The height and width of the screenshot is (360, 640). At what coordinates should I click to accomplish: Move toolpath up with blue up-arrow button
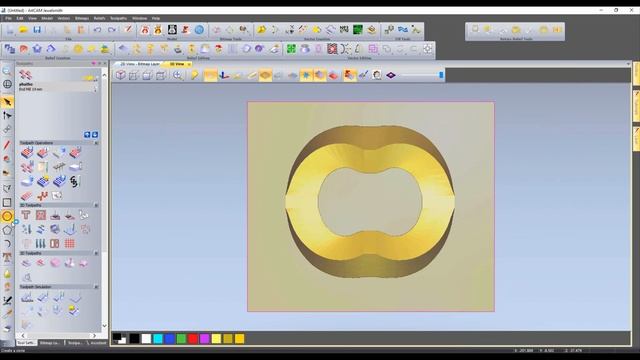click(x=87, y=135)
